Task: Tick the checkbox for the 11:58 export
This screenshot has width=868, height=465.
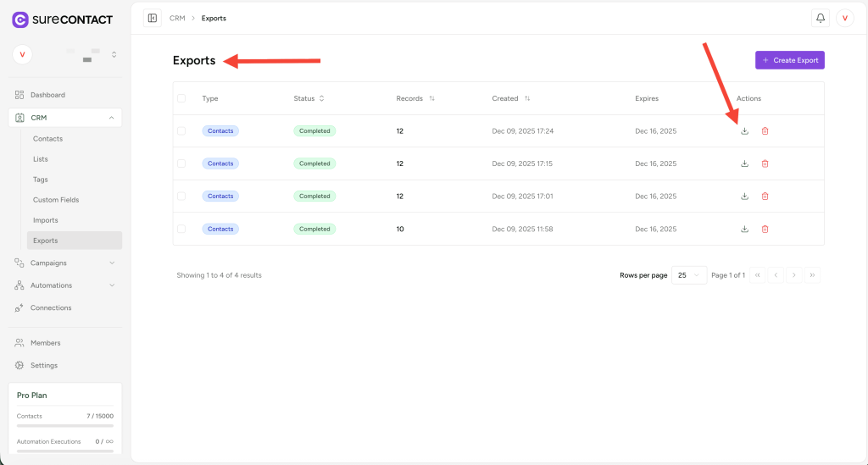Action: (x=181, y=229)
